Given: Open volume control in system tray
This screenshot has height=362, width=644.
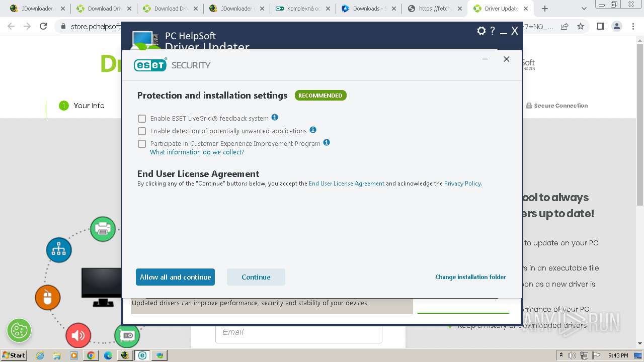Looking at the screenshot, I should pyautogui.click(x=572, y=355).
